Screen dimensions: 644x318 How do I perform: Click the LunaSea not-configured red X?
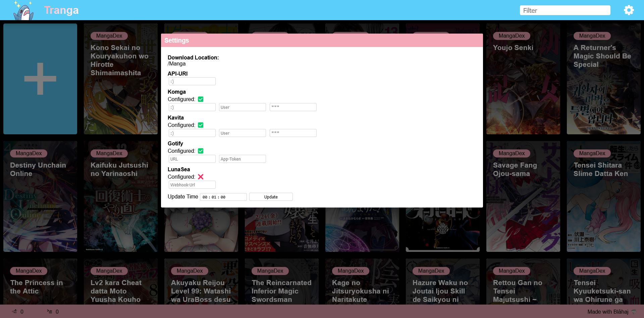click(201, 177)
